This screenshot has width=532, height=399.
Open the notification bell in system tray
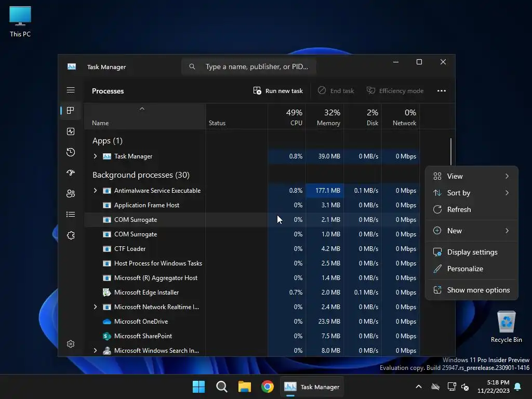[517, 387]
